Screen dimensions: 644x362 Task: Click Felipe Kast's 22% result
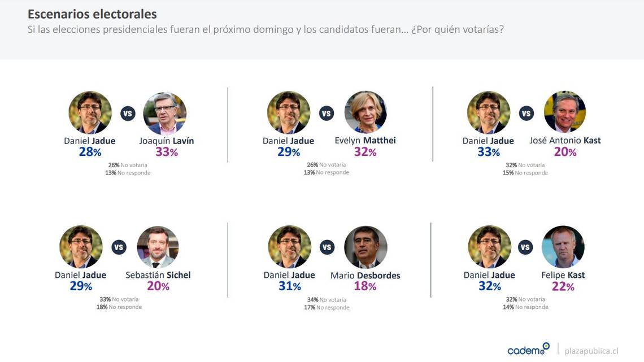(563, 287)
